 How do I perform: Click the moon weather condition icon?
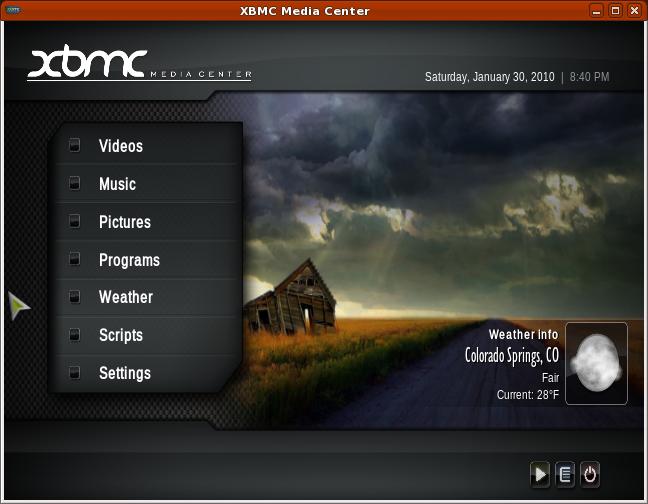596,363
